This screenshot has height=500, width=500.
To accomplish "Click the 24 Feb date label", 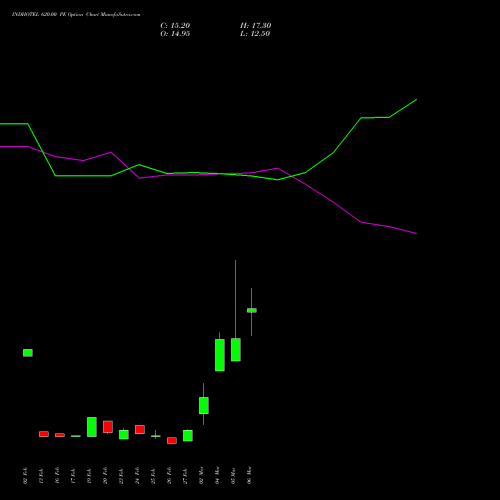I will tap(137, 476).
